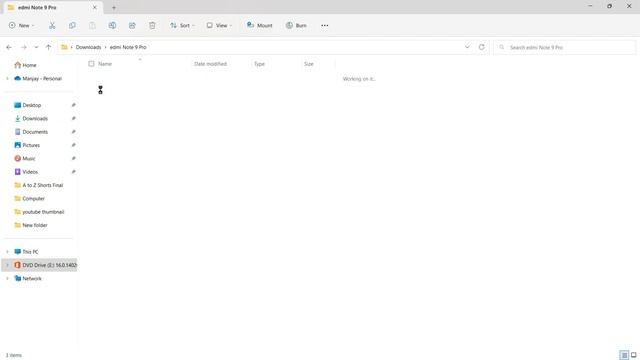This screenshot has height=360, width=640.
Task: Open New folder in sidebar
Action: (31, 225)
